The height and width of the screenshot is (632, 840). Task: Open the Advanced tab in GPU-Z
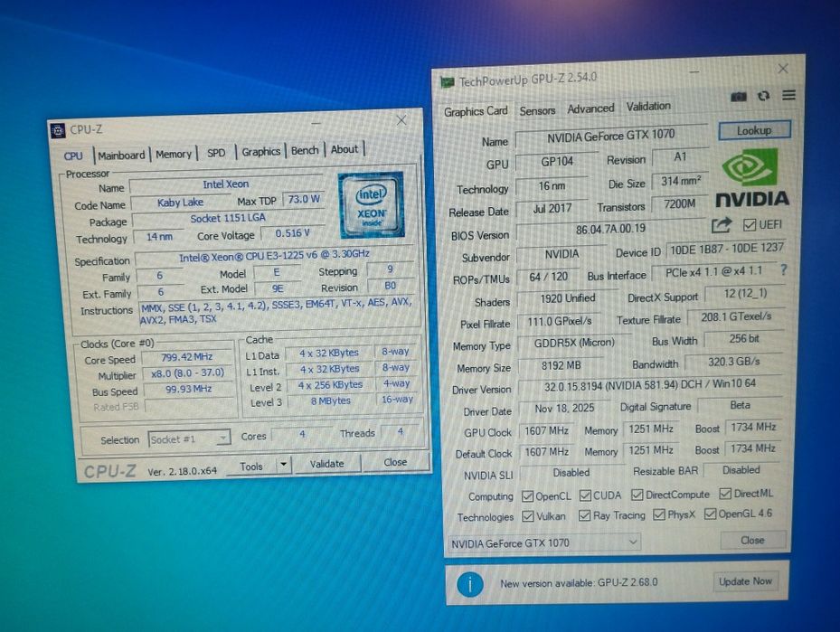pos(590,108)
